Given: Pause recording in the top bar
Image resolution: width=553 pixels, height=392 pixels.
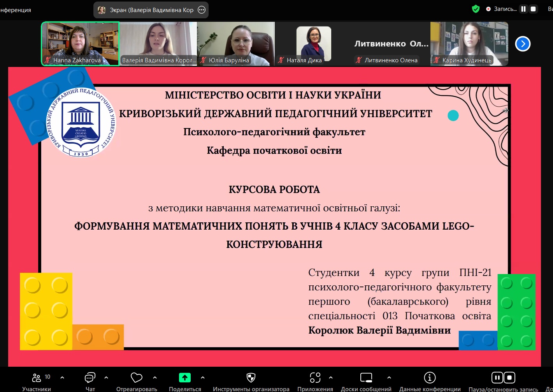Looking at the screenshot, I should pyautogui.click(x=523, y=9).
